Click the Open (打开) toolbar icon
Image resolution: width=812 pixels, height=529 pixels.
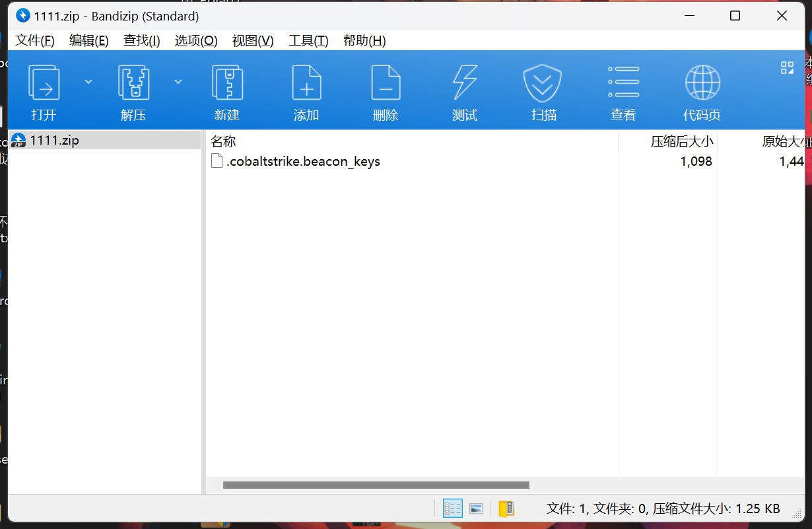(x=44, y=83)
